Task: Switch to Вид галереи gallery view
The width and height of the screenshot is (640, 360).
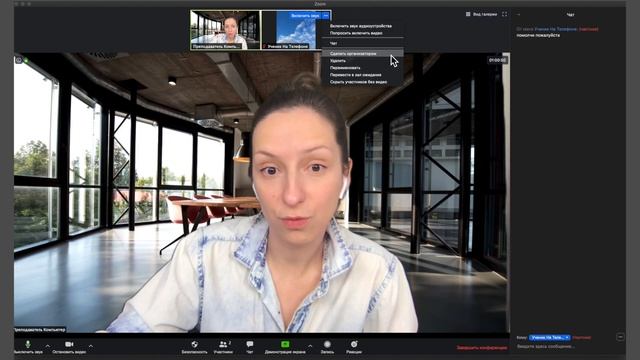Action: [x=481, y=14]
